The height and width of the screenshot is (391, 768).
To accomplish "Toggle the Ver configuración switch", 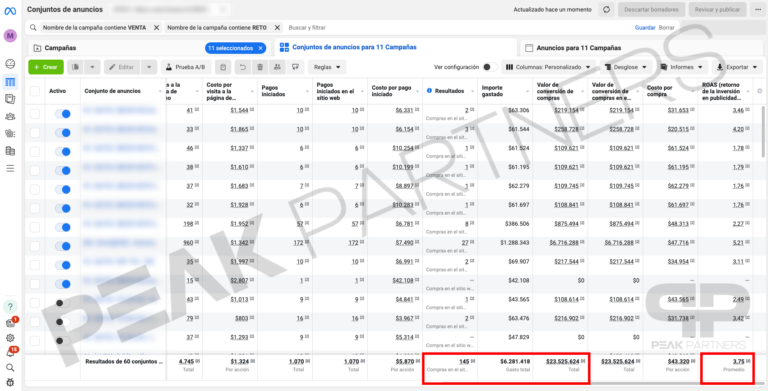I will (x=489, y=67).
